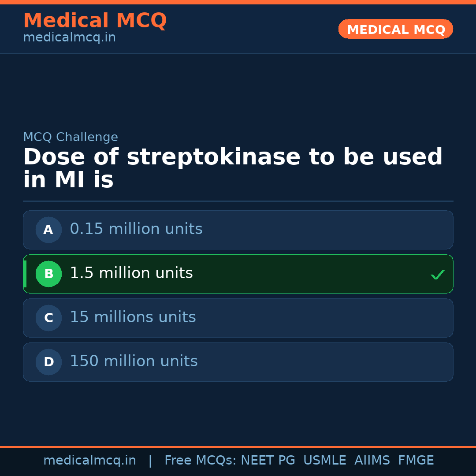Choose answer 0.15 million units
Screen dimensions: 476x476
click(x=136, y=229)
